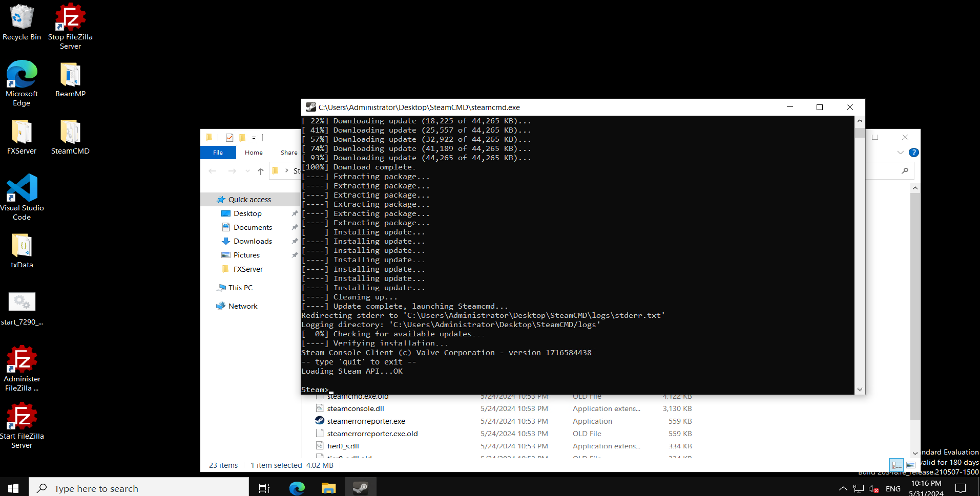The image size is (980, 496).
Task: Open the File tab in Explorer
Action: pyautogui.click(x=218, y=153)
